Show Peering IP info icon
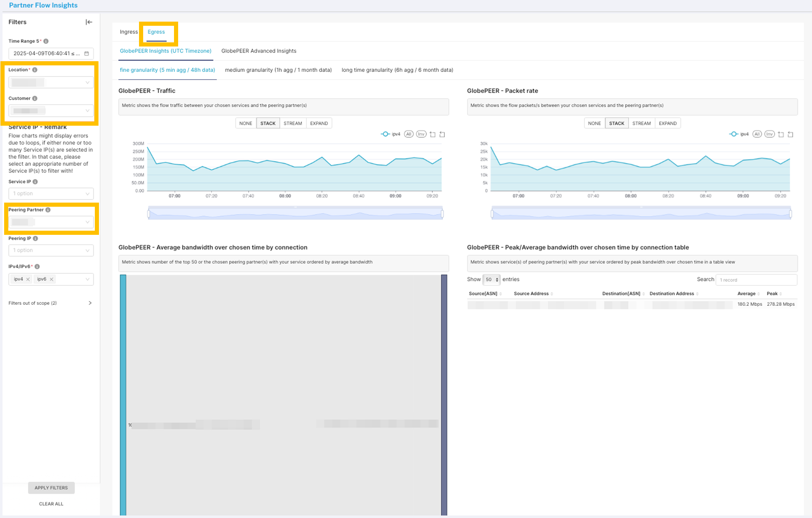The image size is (812, 518). pos(35,238)
